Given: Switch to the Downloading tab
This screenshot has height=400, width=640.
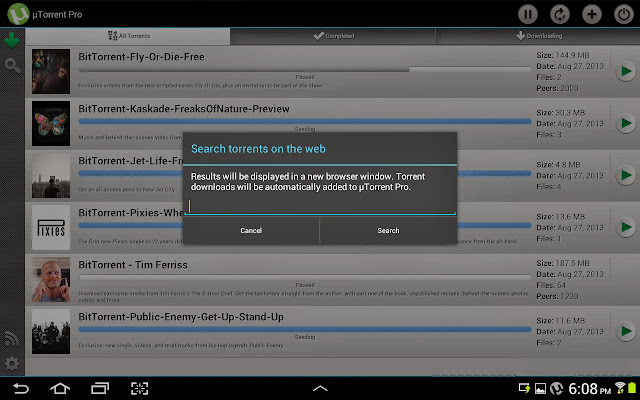Looking at the screenshot, I should 538,36.
